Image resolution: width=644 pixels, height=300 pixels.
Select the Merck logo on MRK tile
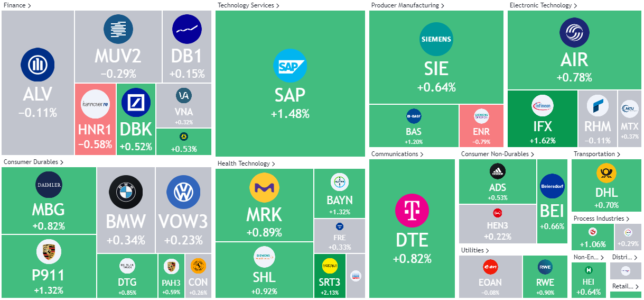pos(264,187)
